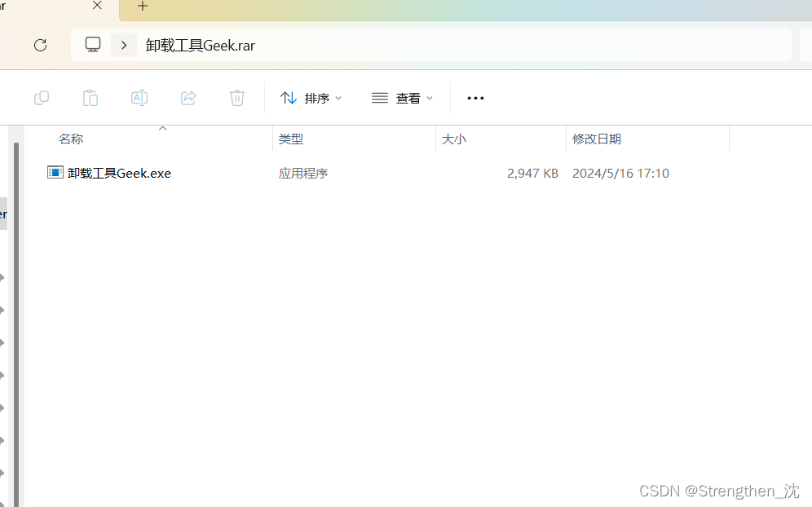
Task: Sort by 类型 column header
Action: click(291, 139)
